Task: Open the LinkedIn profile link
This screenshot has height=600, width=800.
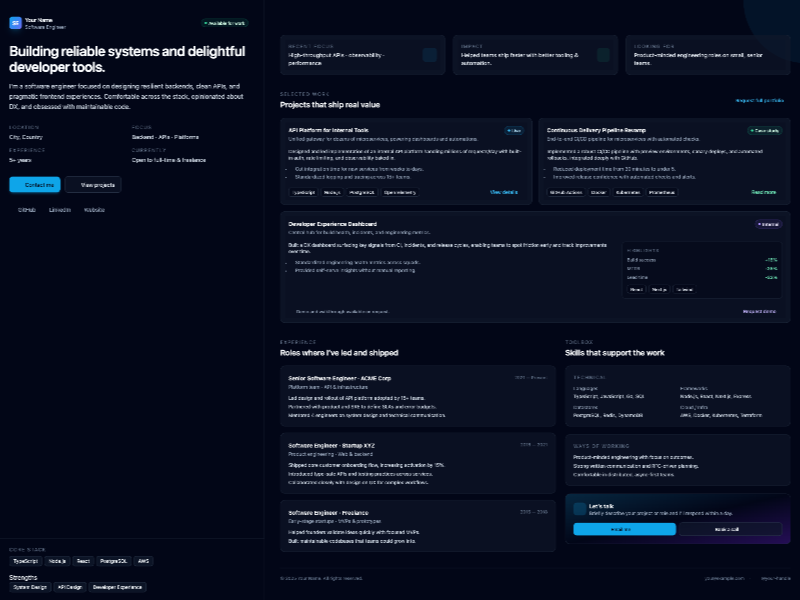Action: pyautogui.click(x=60, y=210)
